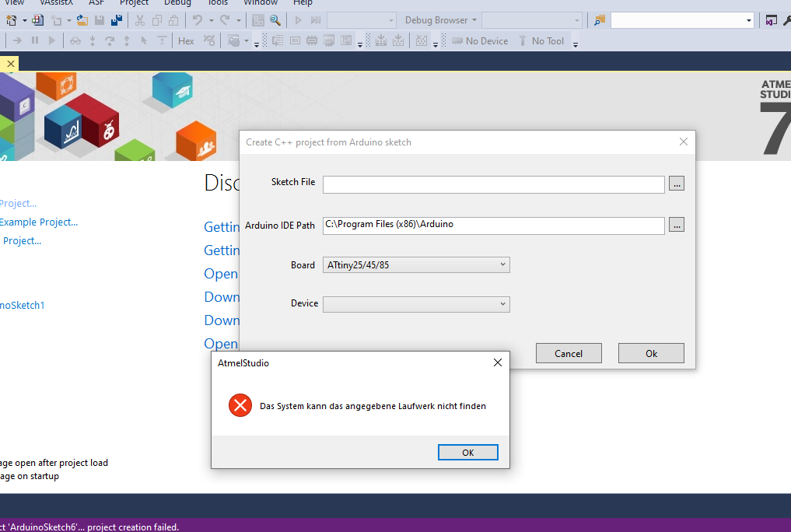Viewport: 791px width, 532px height.
Task: Click the No Tool hammer button
Action: coord(541,41)
